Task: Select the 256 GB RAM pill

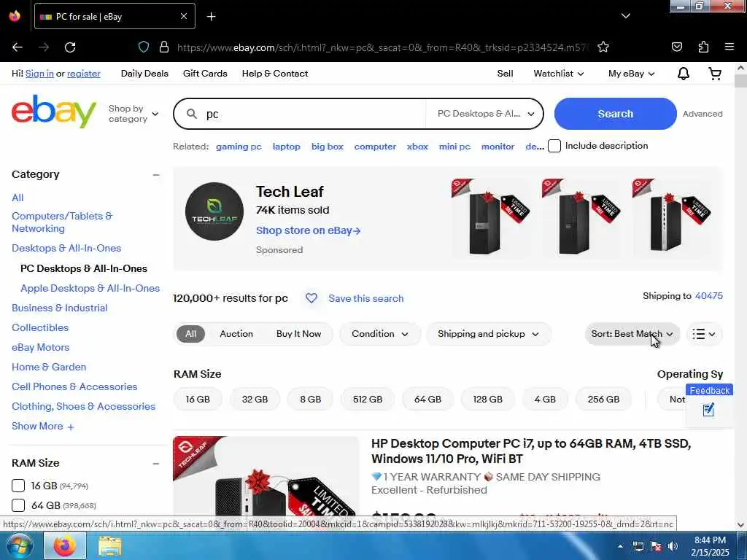Action: pyautogui.click(x=603, y=400)
